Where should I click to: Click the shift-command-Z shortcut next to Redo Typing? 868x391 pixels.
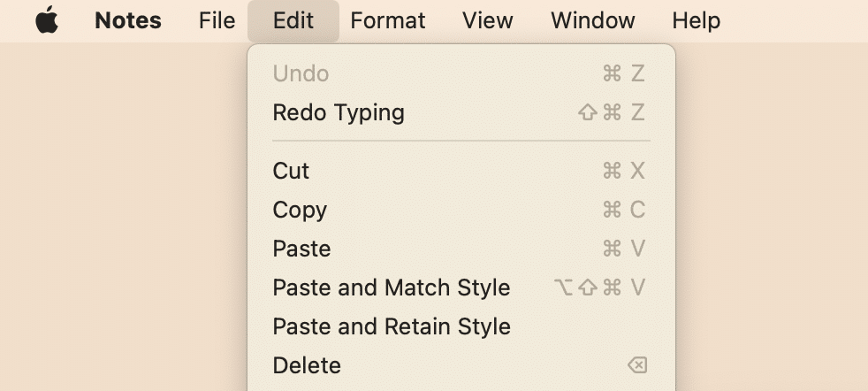coord(612,112)
